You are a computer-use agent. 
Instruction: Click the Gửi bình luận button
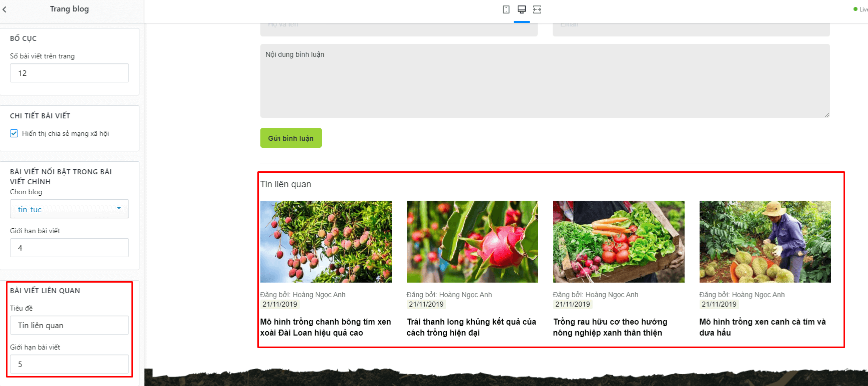pyautogui.click(x=291, y=138)
